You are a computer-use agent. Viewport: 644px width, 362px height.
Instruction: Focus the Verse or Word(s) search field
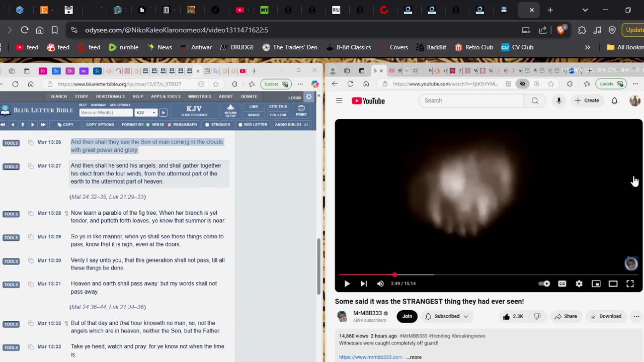coord(106,113)
